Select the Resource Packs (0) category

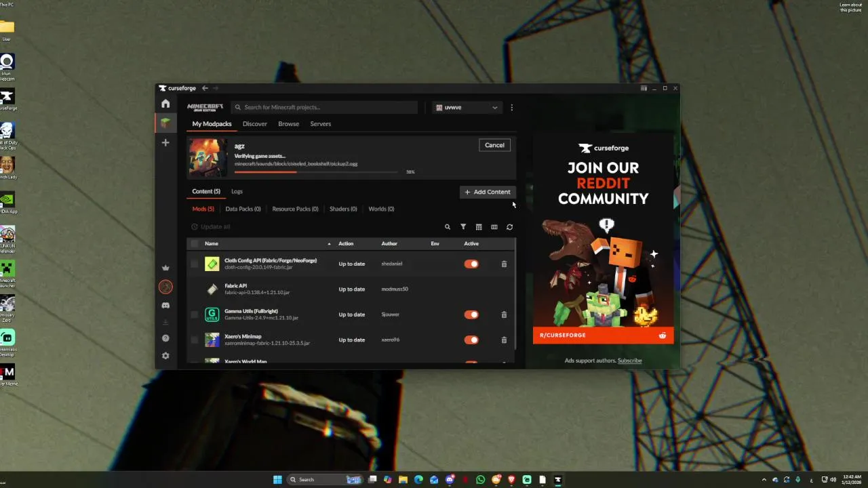295,209
